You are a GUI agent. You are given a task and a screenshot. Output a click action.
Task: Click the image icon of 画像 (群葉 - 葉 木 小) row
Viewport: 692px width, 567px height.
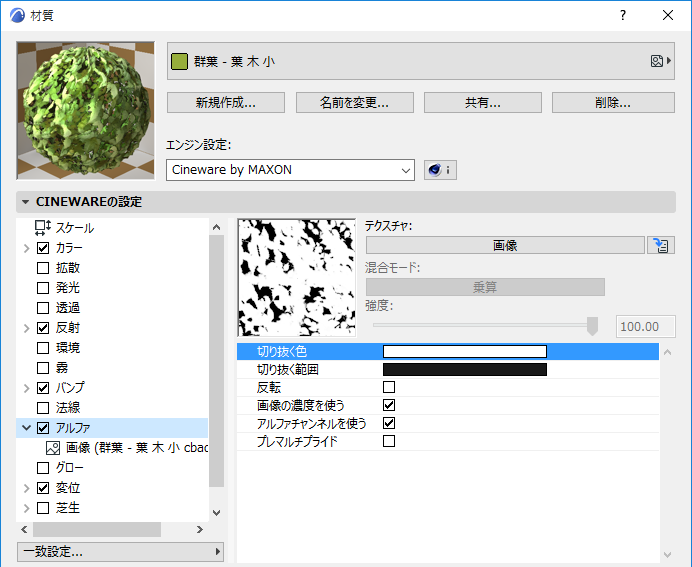click(53, 448)
